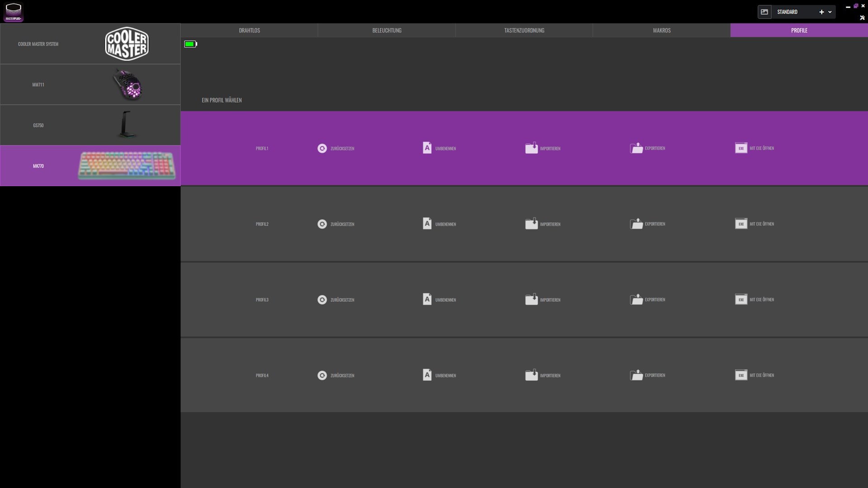Click Mit EXE öffnen text in Profil2 row

coord(761,224)
